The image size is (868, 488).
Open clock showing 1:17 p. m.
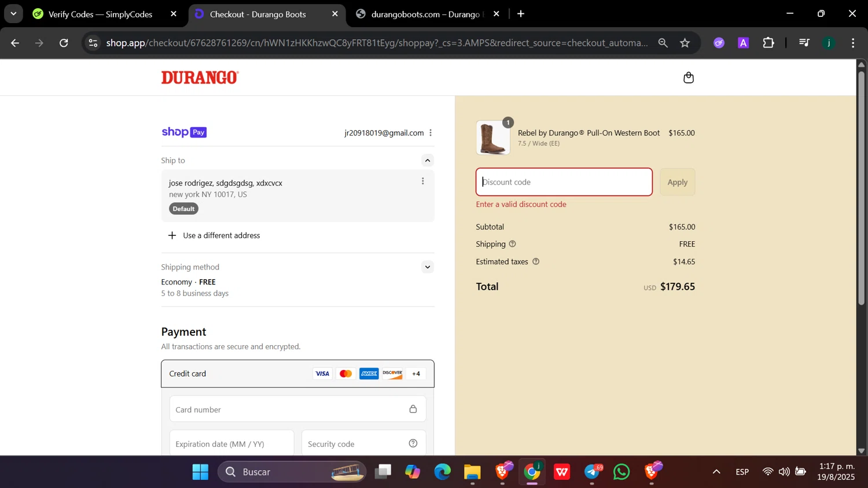836,472
